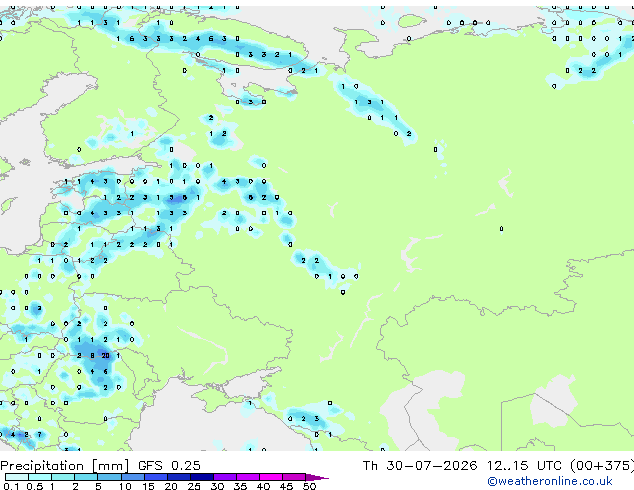Click the "15" legend scale label
634x490 pixels.
tap(148, 486)
